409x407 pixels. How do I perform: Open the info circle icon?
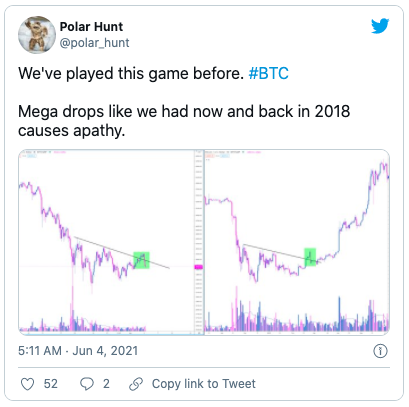pyautogui.click(x=380, y=351)
